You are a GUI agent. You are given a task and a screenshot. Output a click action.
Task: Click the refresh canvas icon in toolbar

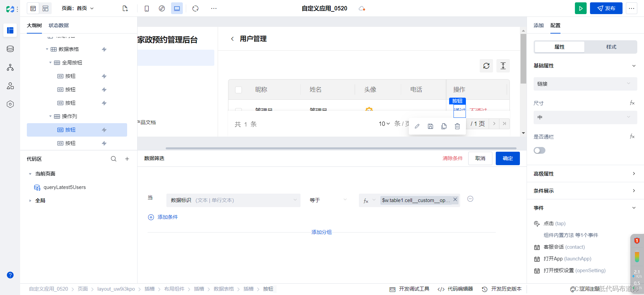pos(196,8)
